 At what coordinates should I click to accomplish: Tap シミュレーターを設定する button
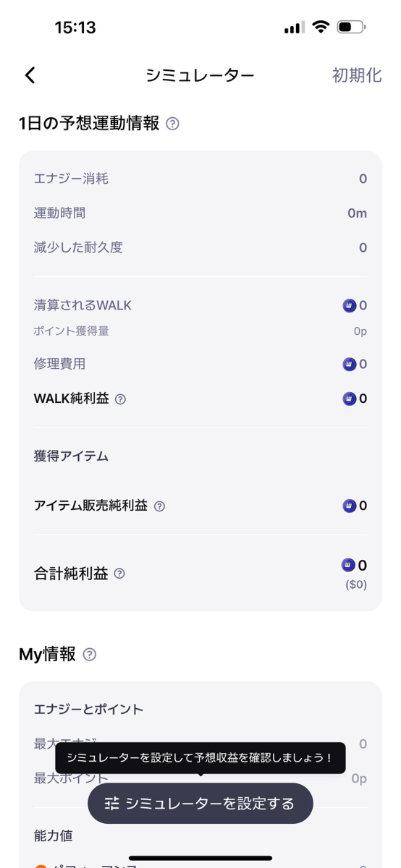[200, 803]
